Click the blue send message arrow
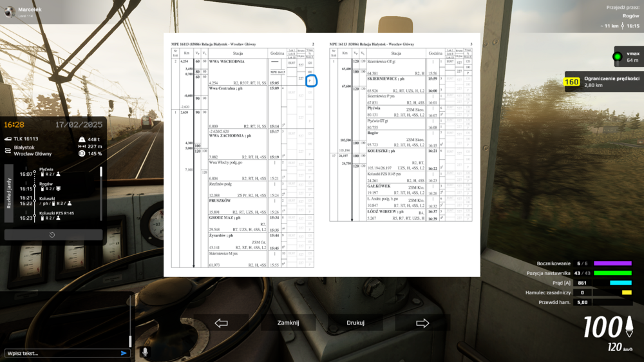The height and width of the screenshot is (362, 644). pos(124,353)
